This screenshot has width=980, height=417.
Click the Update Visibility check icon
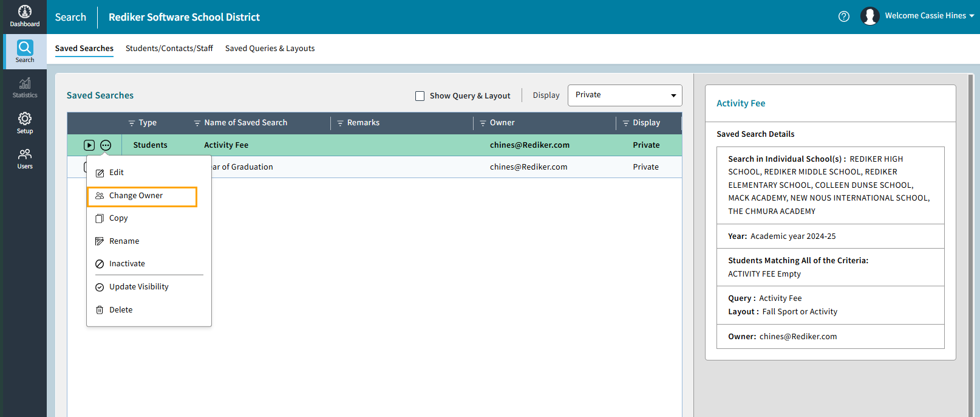(x=100, y=287)
